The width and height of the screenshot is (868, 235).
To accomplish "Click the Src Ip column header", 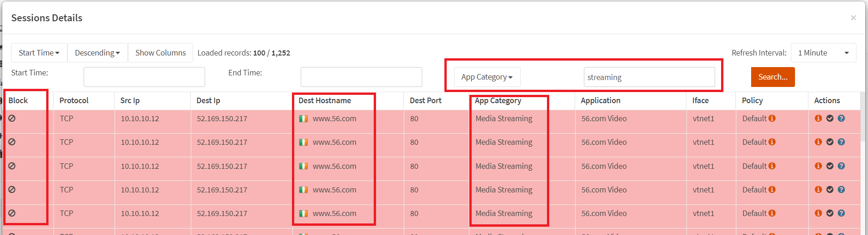I will pyautogui.click(x=130, y=100).
